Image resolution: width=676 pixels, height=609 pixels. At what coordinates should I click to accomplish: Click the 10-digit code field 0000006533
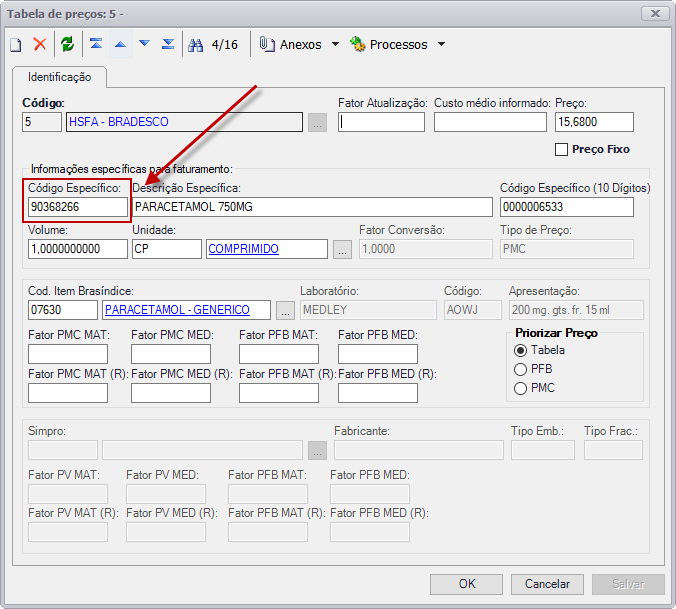(x=566, y=207)
